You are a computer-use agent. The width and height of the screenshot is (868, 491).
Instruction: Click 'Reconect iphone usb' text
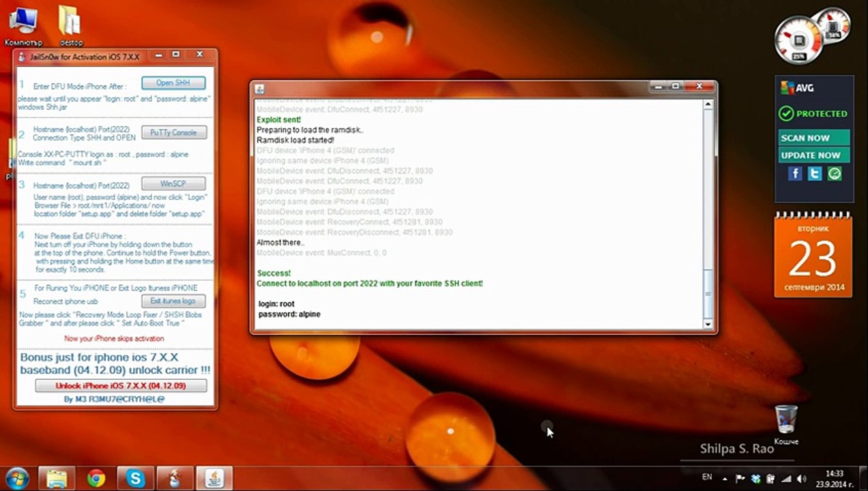coord(66,301)
